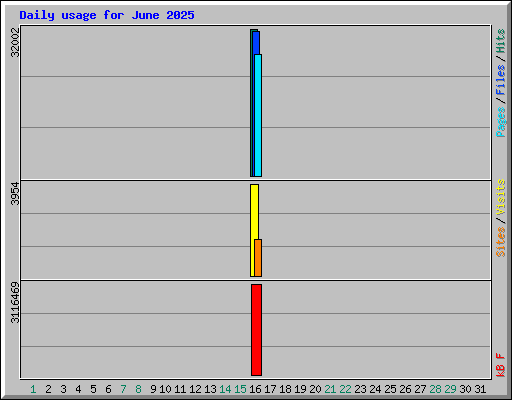Click day 7 on the x-axis
The width and height of the screenshot is (512, 400).
(123, 389)
